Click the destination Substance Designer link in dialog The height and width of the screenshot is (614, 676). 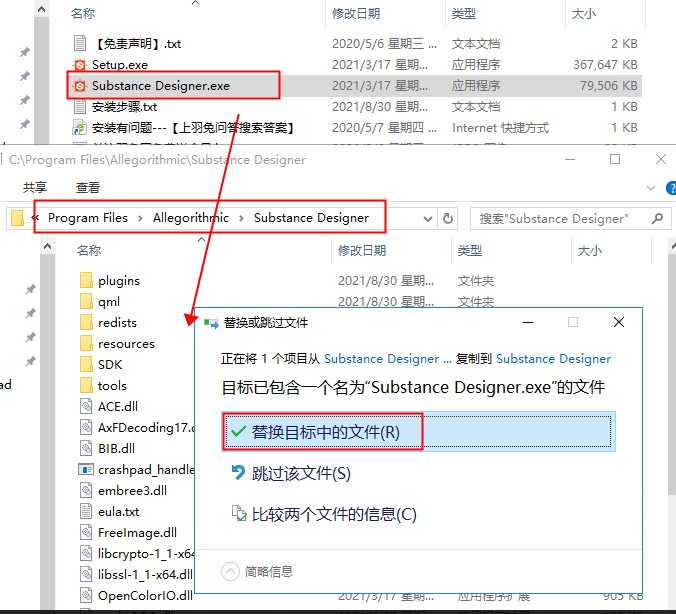click(x=553, y=359)
